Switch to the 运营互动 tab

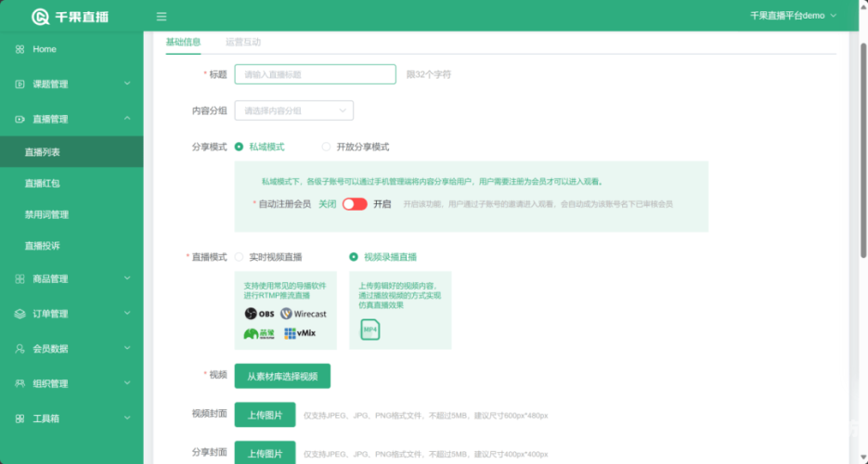(243, 42)
